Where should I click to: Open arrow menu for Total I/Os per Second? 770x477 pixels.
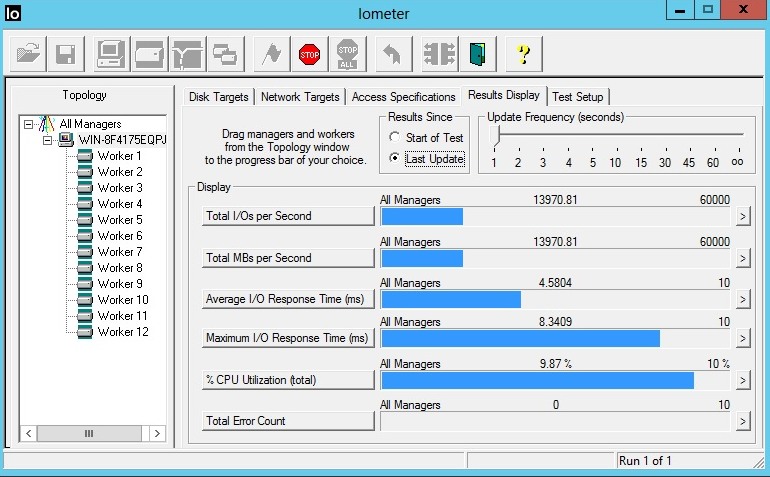tap(743, 216)
